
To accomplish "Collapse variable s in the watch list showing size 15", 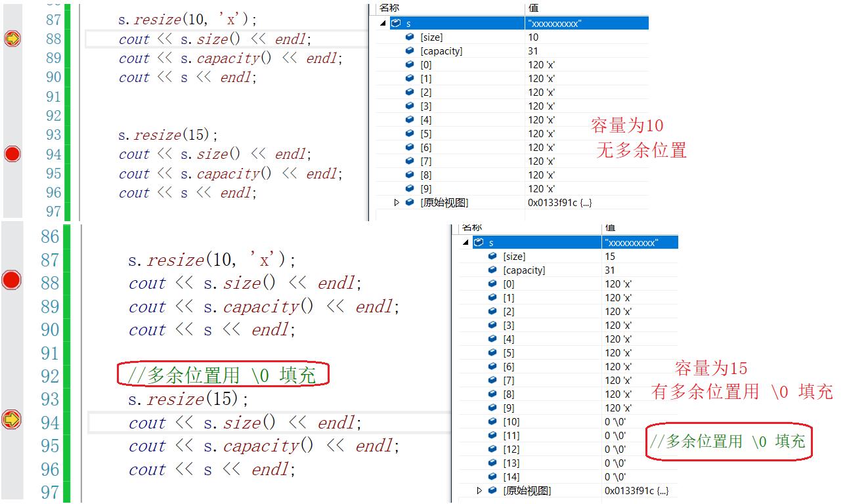I will pyautogui.click(x=466, y=242).
